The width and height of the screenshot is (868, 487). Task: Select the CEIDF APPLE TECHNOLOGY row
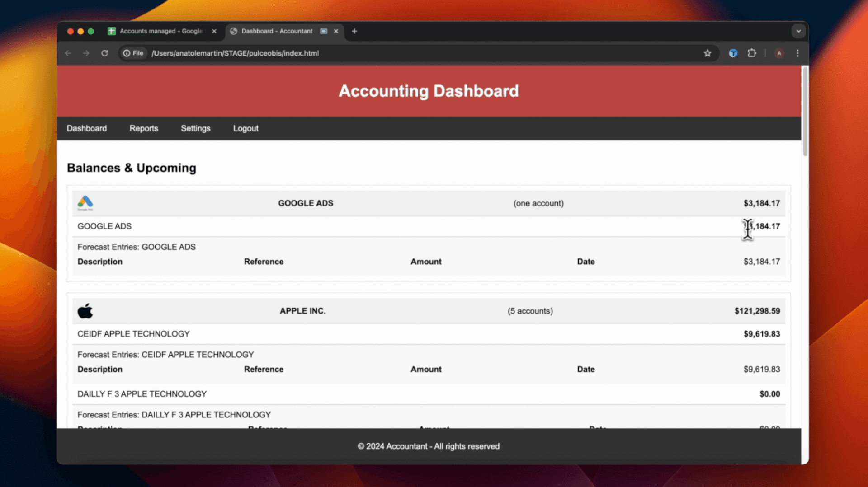(x=429, y=334)
